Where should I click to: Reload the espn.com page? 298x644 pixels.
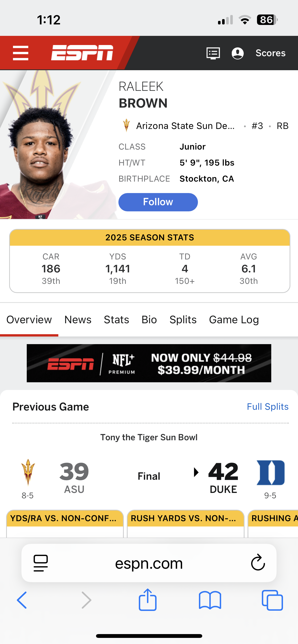(258, 563)
